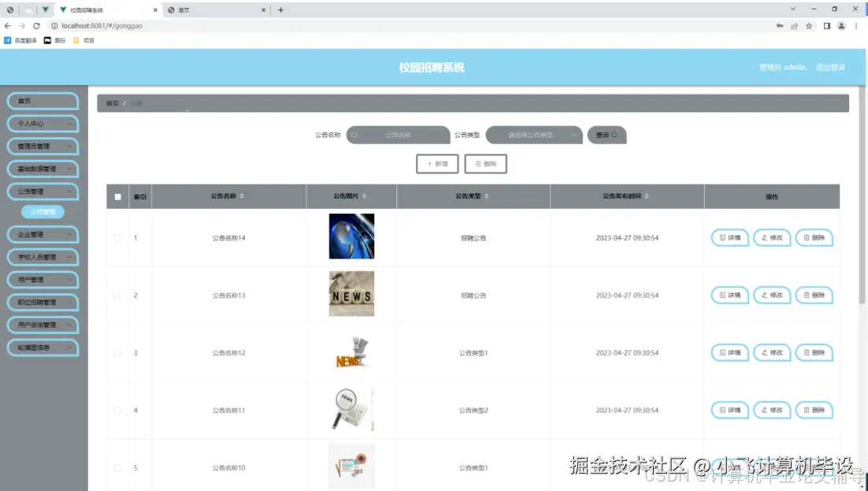
Task: Expand the 学校人员管理 sidebar menu
Action: pyautogui.click(x=43, y=257)
